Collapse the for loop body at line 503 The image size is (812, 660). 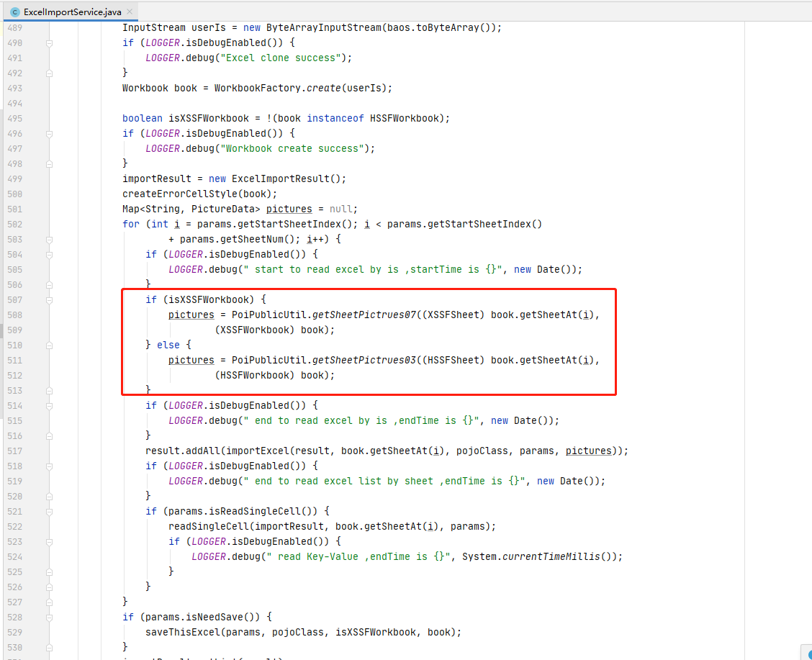point(49,239)
